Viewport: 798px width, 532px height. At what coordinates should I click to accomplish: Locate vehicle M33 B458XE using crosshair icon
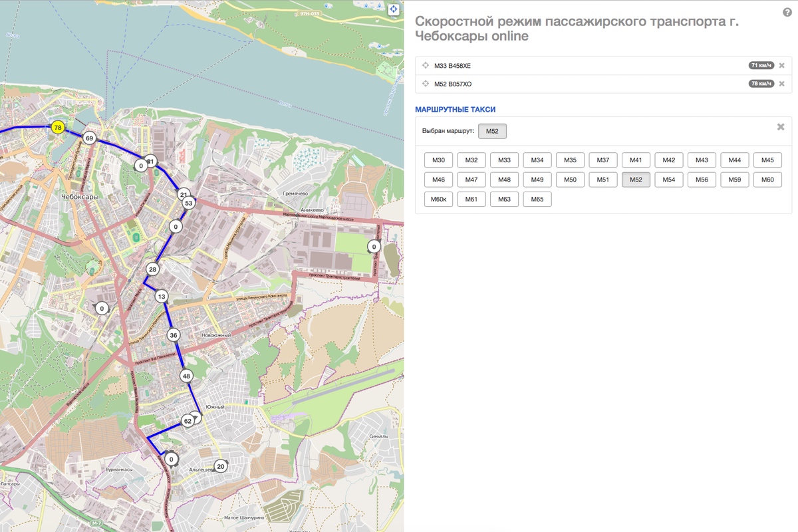pos(426,66)
